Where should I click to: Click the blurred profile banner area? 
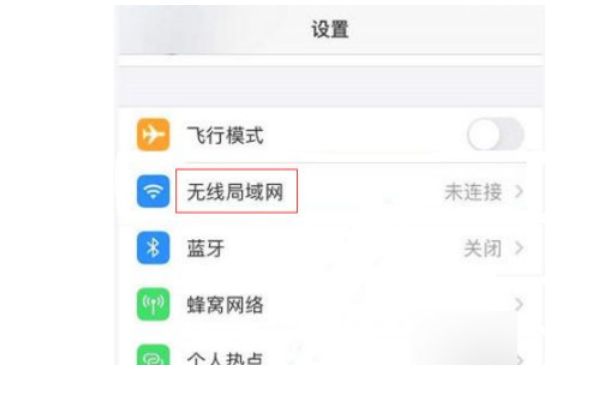[330, 86]
